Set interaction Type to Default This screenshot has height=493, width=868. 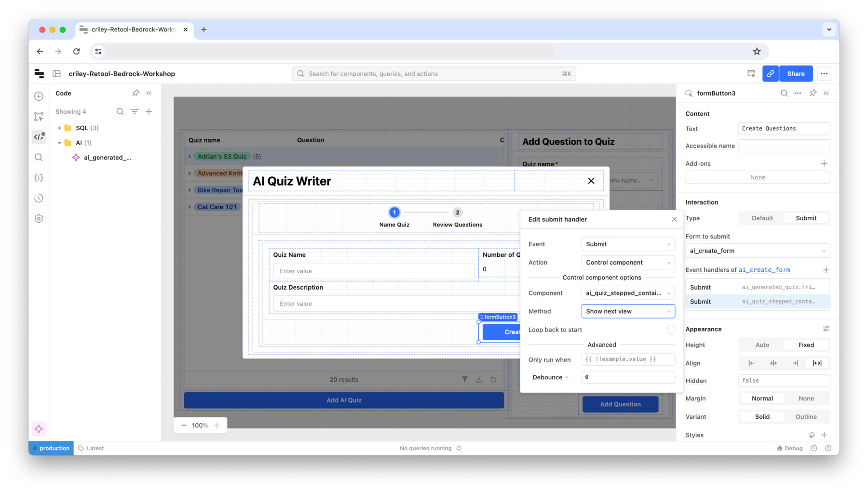coord(762,218)
